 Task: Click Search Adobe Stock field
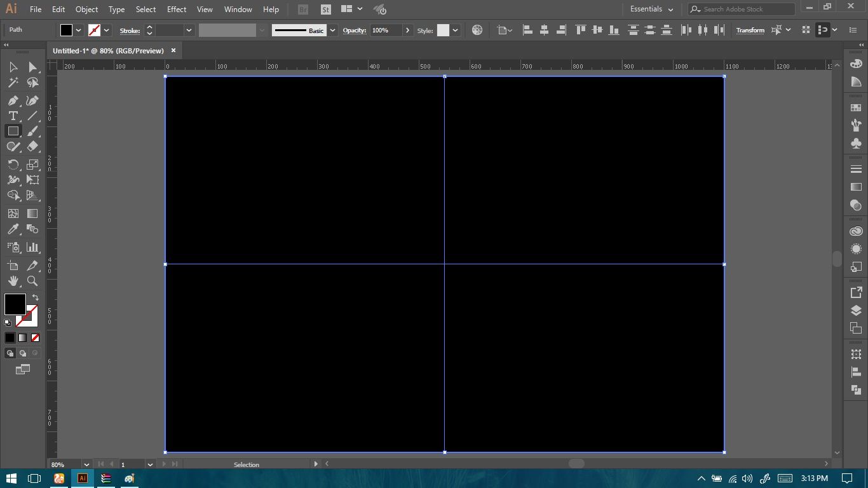742,9
